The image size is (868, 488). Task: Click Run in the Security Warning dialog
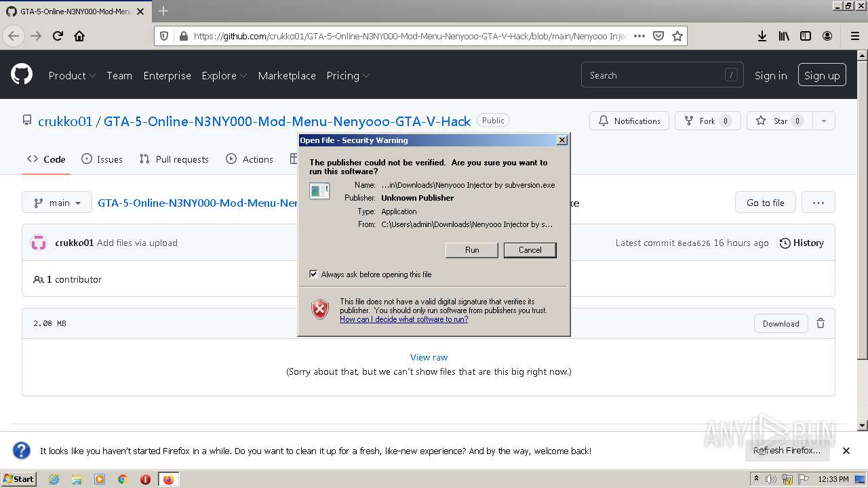[472, 250]
